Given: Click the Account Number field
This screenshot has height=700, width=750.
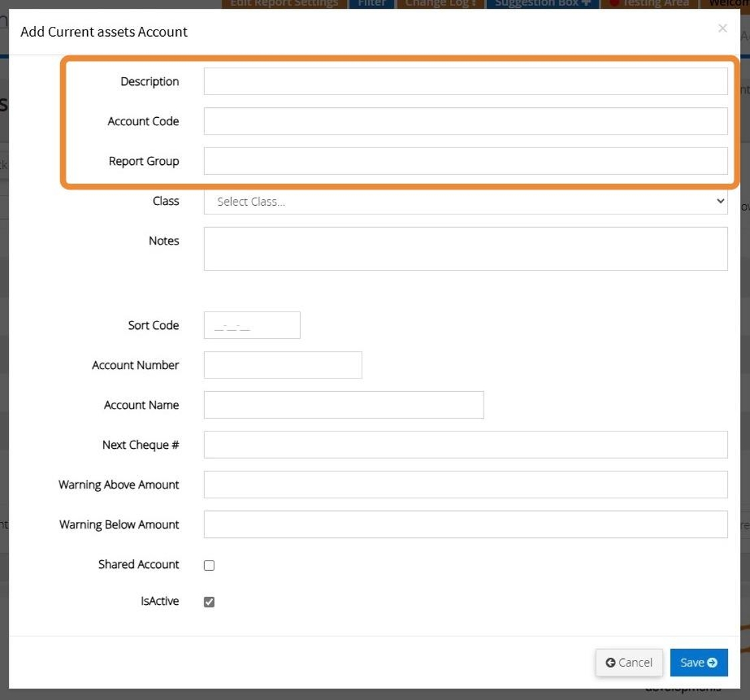Looking at the screenshot, I should (283, 365).
